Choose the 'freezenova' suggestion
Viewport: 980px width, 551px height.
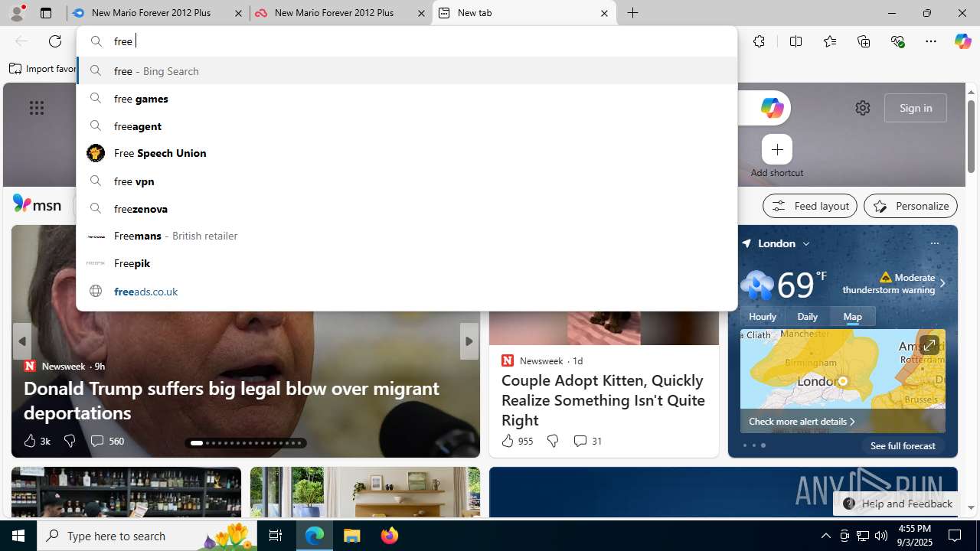tap(407, 208)
